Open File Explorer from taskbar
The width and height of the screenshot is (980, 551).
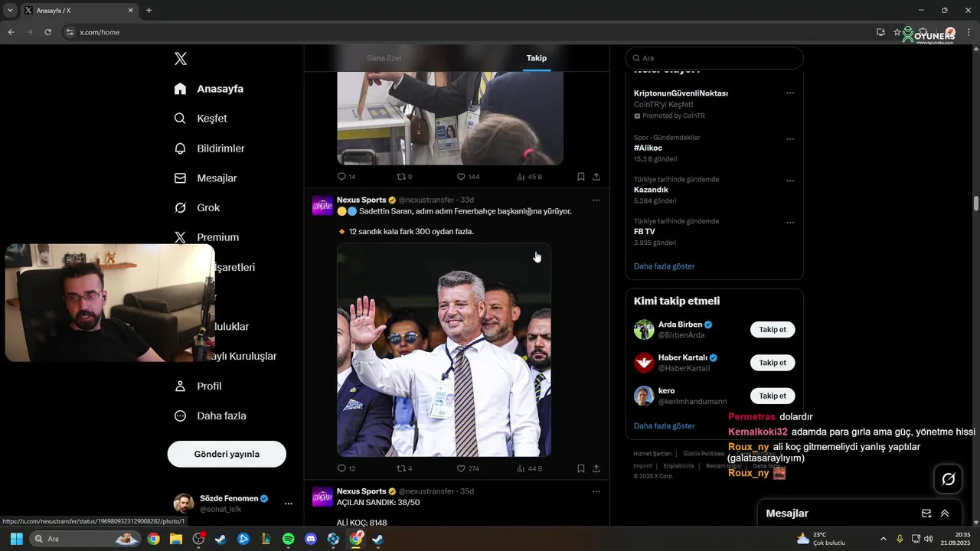click(176, 539)
